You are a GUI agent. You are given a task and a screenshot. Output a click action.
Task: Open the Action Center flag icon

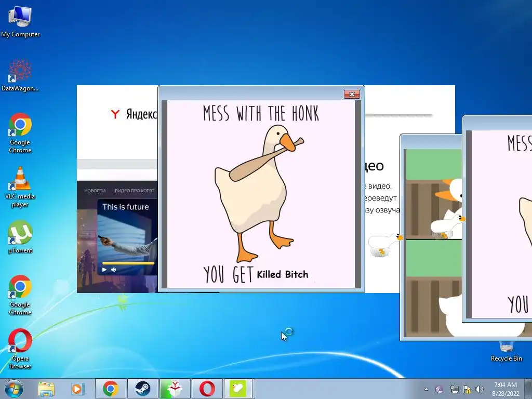tap(467, 389)
